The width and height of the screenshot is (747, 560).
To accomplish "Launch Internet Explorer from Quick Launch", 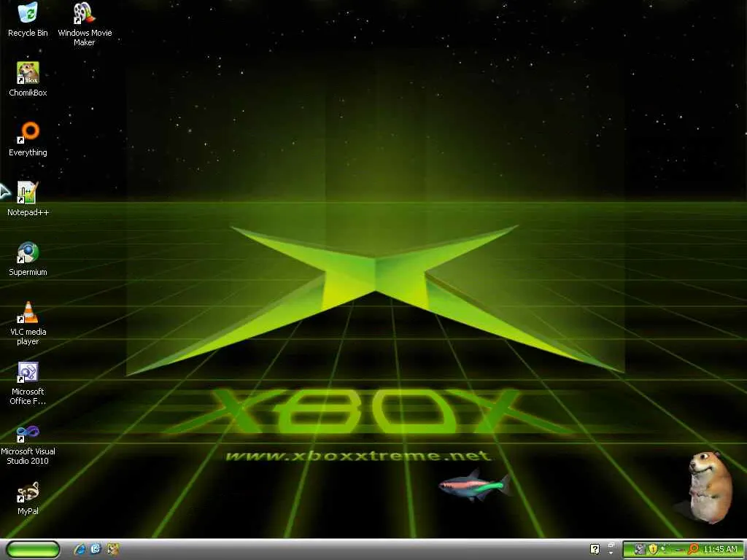I will pos(80,549).
